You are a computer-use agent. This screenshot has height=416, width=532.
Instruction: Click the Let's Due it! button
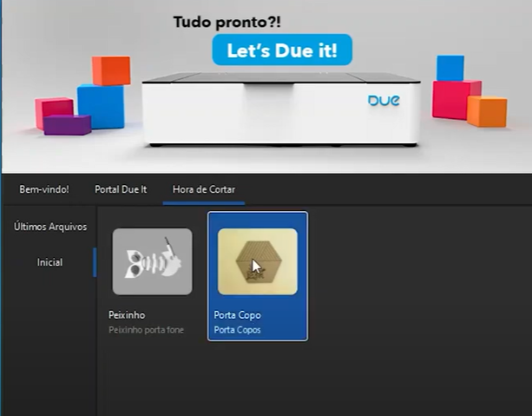(282, 50)
